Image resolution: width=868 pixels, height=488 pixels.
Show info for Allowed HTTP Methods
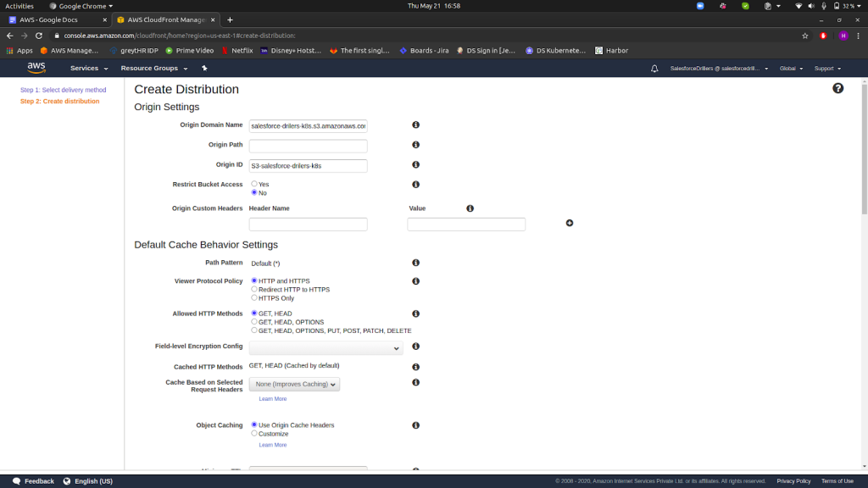click(415, 313)
